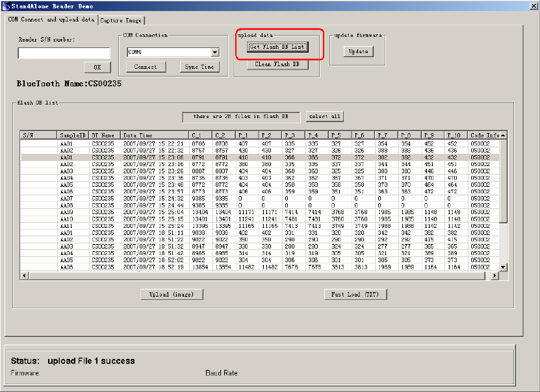Click the horizontal scrollbar left arrow

25,275
